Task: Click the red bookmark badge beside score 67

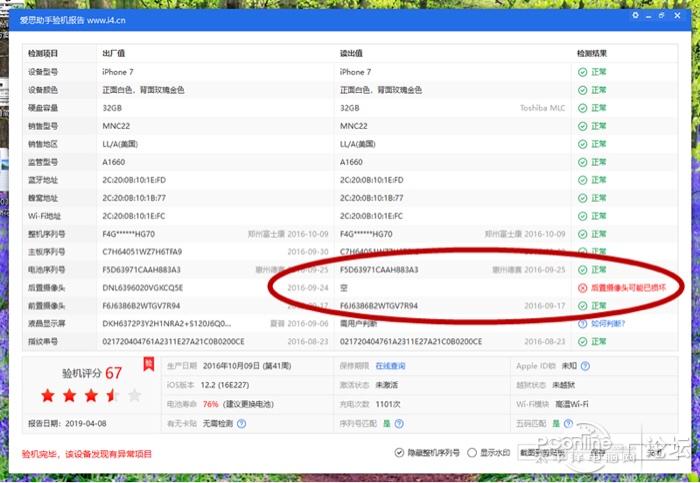Action: 149,364
